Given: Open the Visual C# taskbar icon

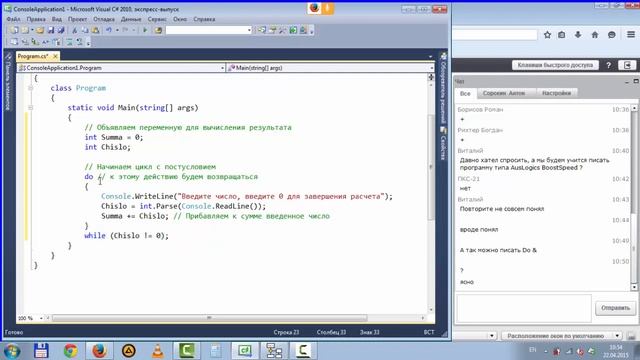Looking at the screenshot, I should (x=245, y=351).
